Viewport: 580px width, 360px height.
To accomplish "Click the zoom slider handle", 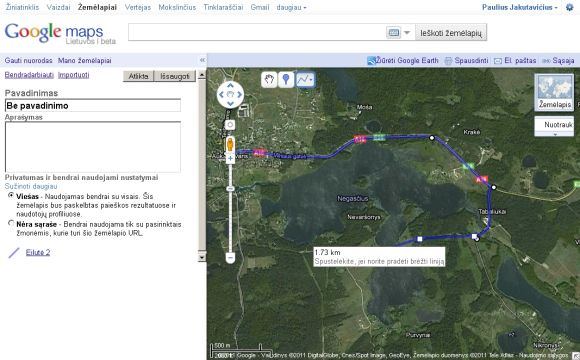I will 230,189.
